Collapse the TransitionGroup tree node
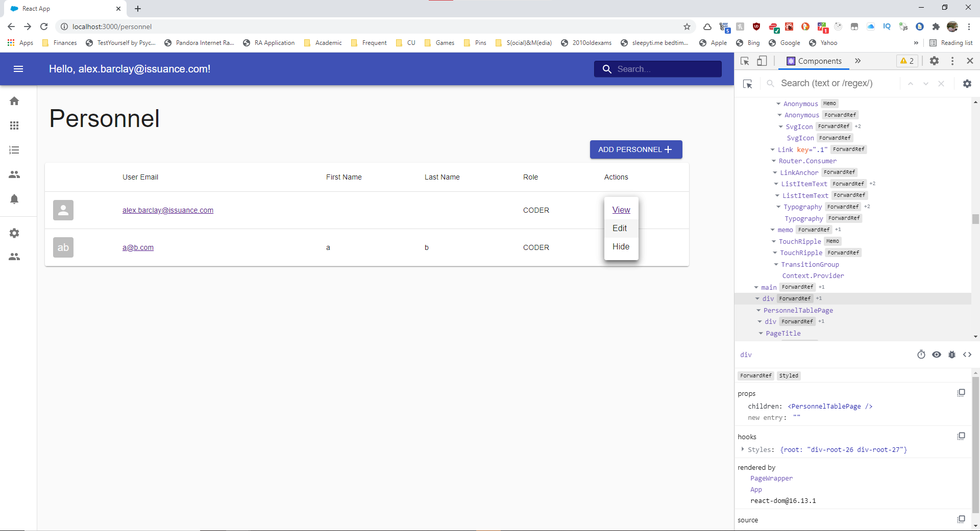Viewport: 980px width, 531px height. coord(776,264)
